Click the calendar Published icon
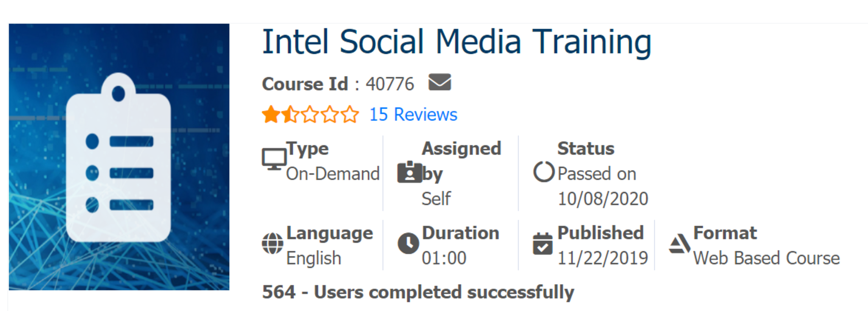Viewport: 868px width, 311px height. [542, 244]
